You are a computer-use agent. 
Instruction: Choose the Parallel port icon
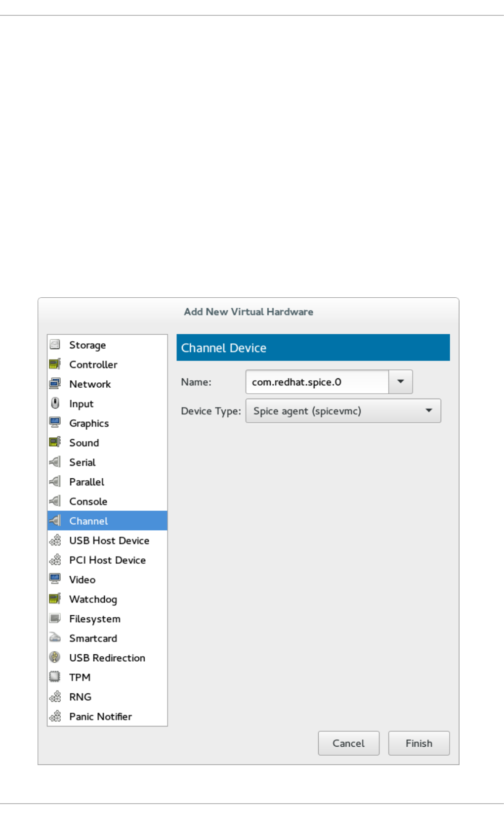55,481
